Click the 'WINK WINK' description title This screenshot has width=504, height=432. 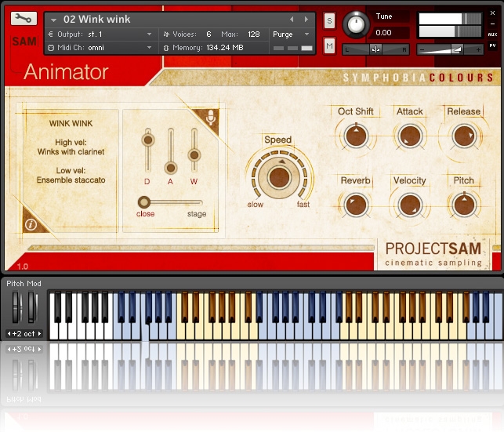71,123
